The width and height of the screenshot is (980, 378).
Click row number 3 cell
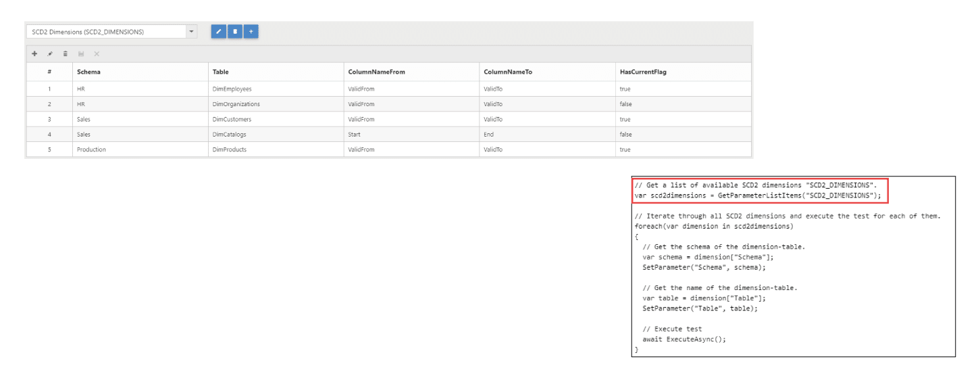[x=49, y=119]
